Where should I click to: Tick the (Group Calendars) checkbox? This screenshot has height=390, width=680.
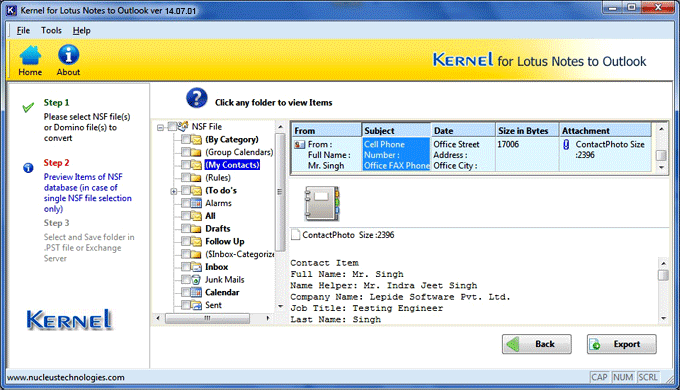tap(186, 152)
